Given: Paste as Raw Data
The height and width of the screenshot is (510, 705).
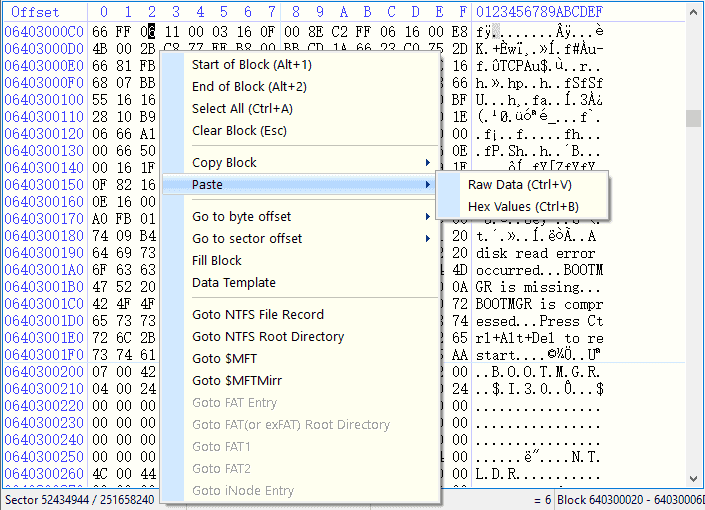Looking at the screenshot, I should click(x=519, y=185).
